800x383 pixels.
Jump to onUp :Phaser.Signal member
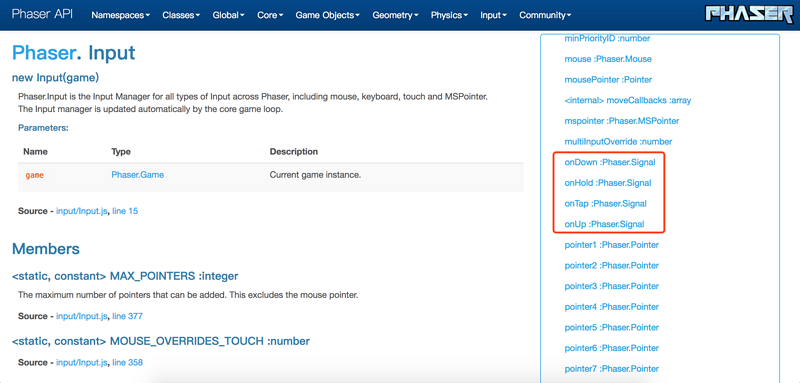pos(605,224)
